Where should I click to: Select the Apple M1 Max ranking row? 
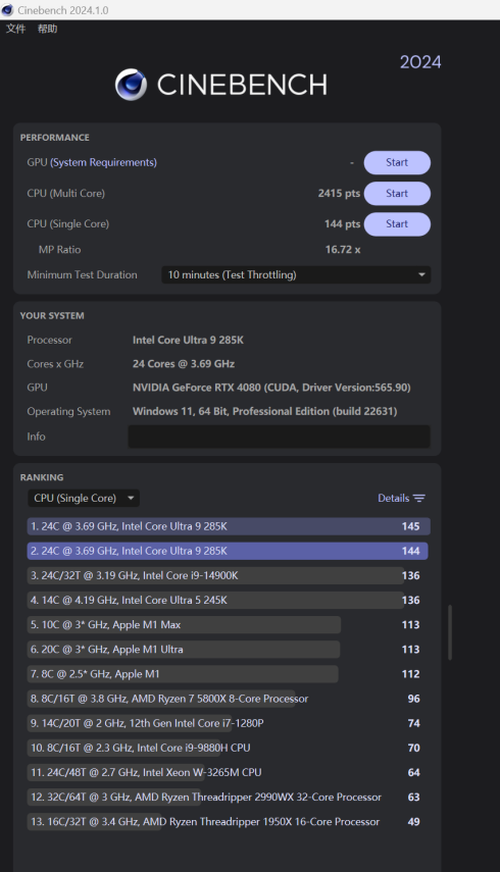pyautogui.click(x=229, y=625)
